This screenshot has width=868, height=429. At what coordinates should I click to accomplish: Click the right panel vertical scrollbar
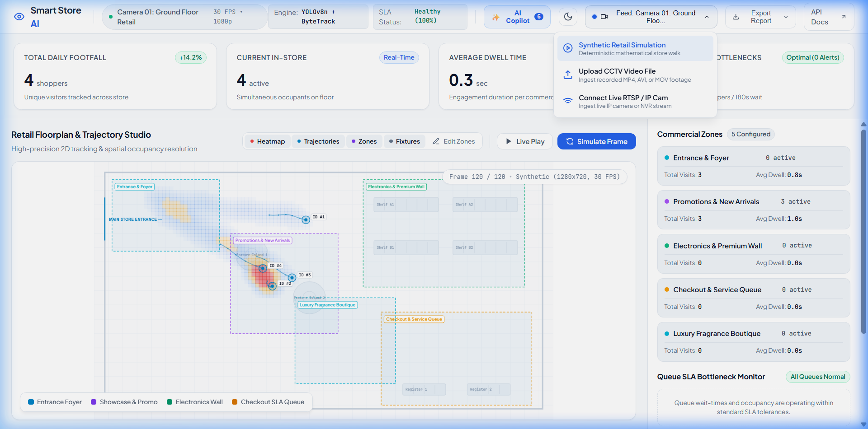click(x=863, y=233)
